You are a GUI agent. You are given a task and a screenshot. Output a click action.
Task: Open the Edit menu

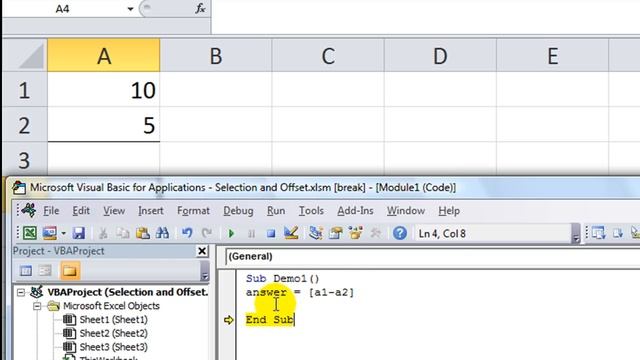tap(81, 211)
